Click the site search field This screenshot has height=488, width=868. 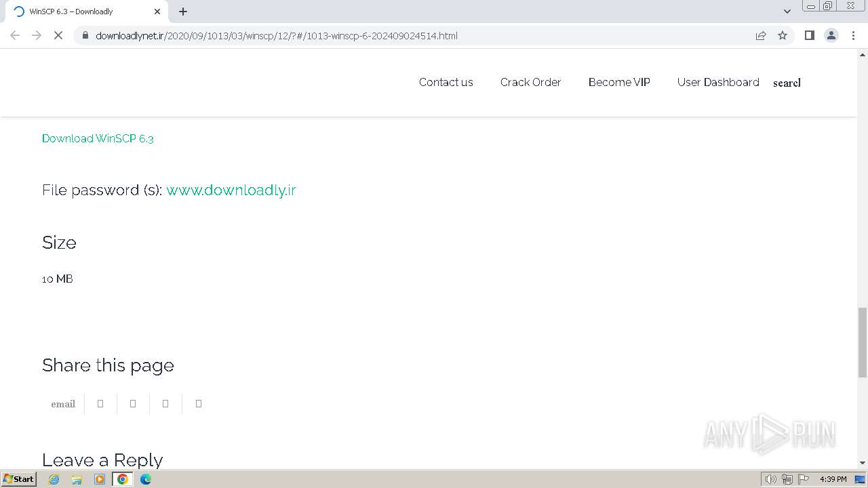787,83
